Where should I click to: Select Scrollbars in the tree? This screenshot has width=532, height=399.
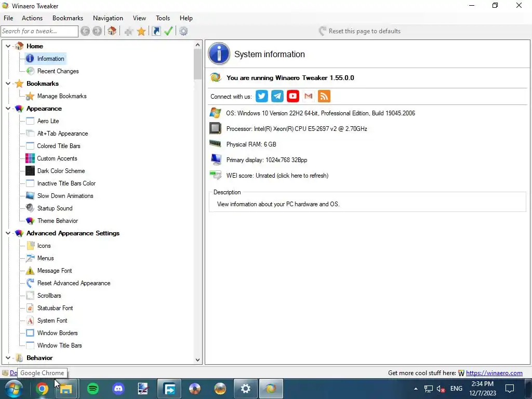coord(49,296)
